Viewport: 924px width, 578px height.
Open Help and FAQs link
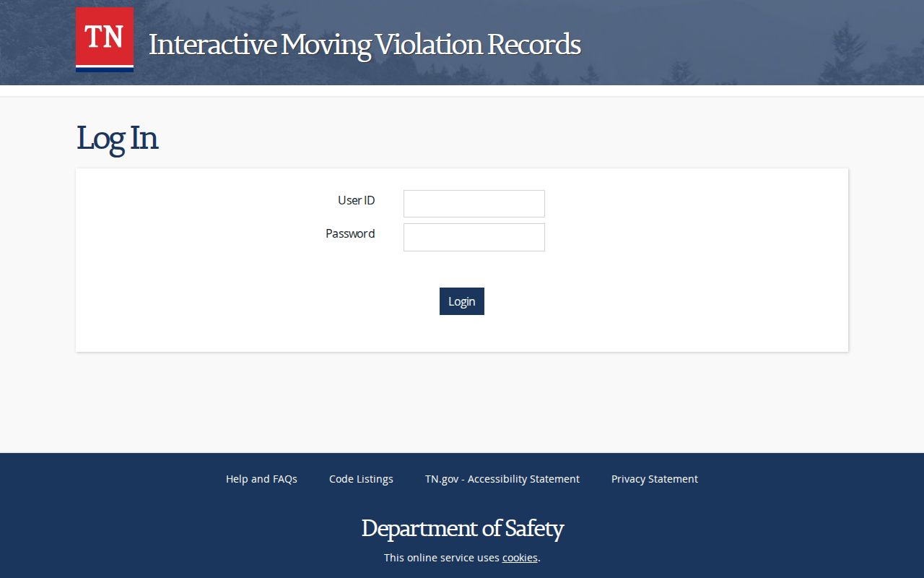(x=261, y=479)
